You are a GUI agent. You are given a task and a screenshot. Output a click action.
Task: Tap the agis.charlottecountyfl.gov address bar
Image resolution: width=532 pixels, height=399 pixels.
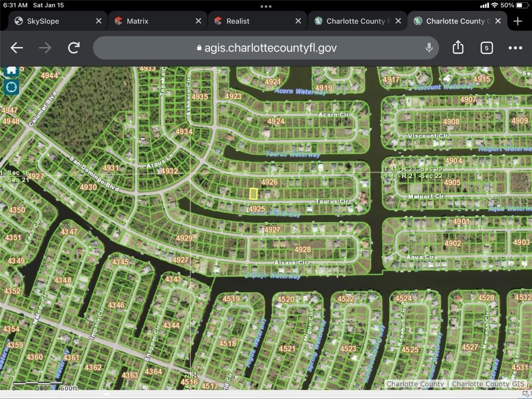(270, 48)
